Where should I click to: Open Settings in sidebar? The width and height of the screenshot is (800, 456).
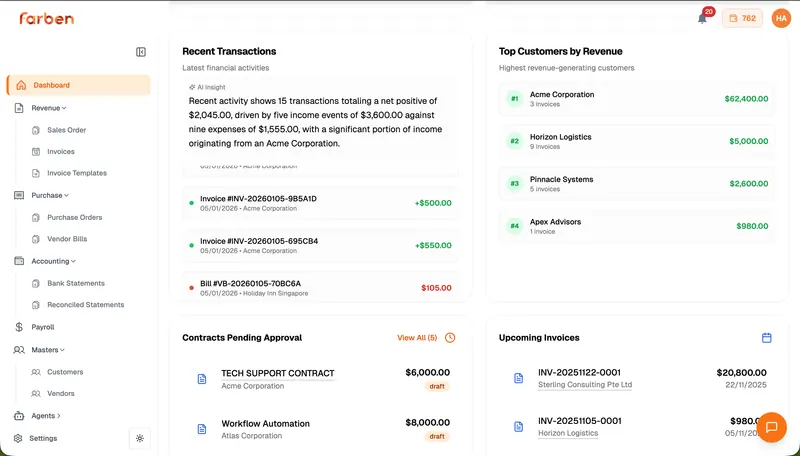pyautogui.click(x=43, y=438)
